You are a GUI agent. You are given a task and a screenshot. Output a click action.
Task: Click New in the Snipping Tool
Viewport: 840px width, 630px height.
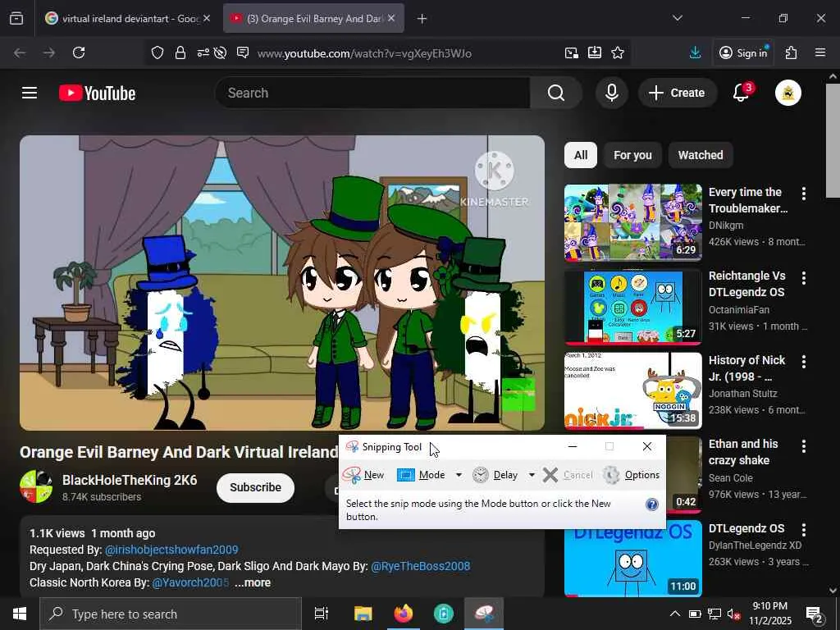pyautogui.click(x=363, y=475)
